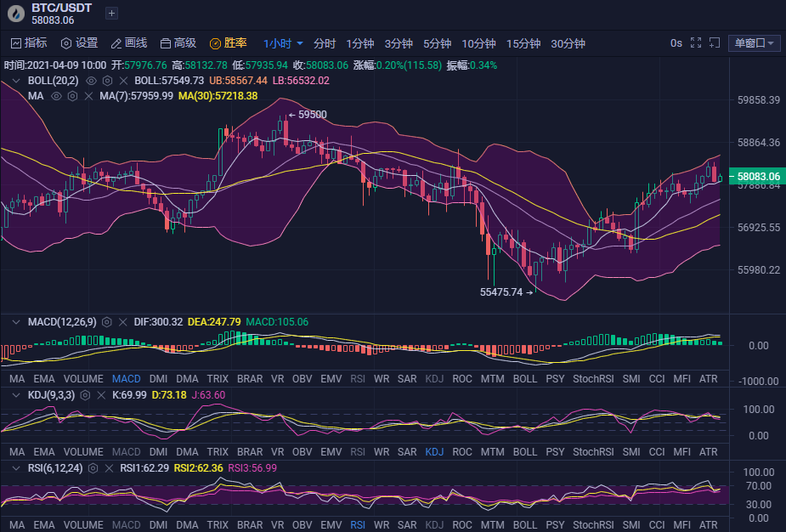The image size is (786, 532).
Task: Click the 55475.74 low price marker
Action: [506, 292]
